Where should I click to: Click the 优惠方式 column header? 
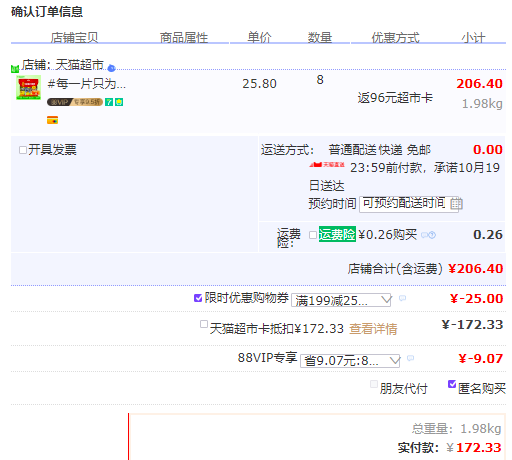[395, 37]
